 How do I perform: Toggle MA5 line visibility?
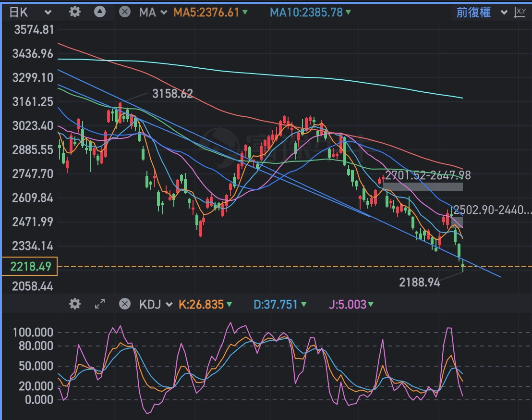pyautogui.click(x=211, y=12)
